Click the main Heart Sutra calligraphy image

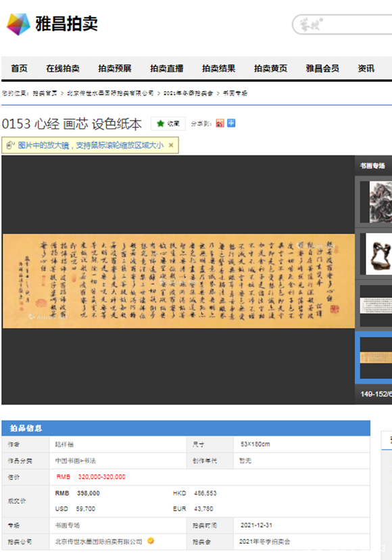[178, 281]
